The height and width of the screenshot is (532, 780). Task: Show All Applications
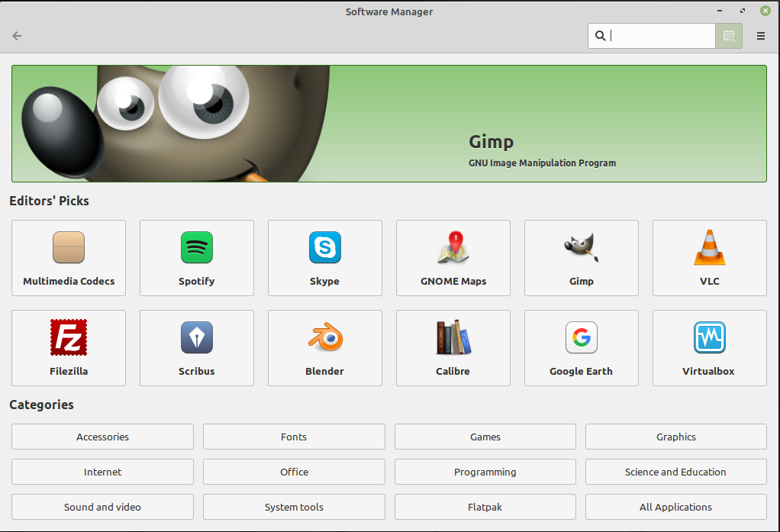coord(675,507)
